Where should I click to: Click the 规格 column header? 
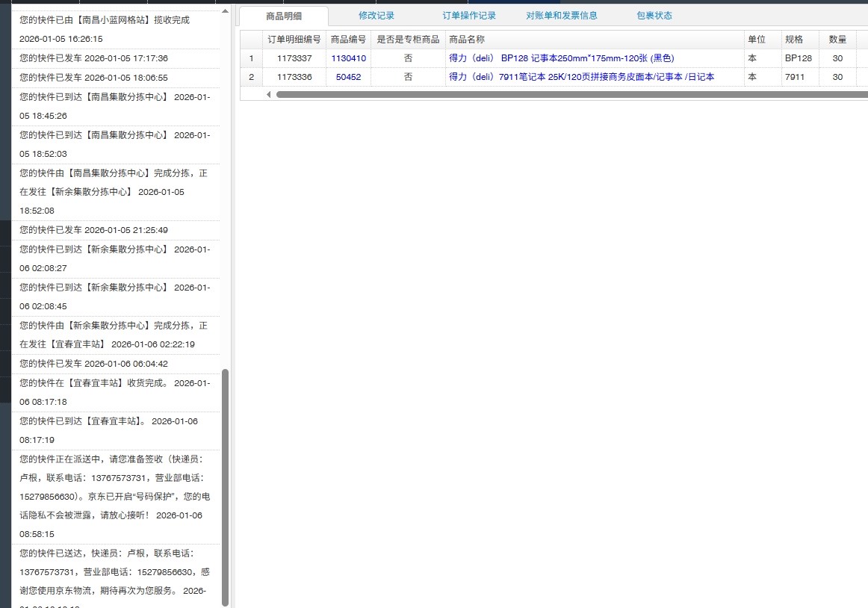(793, 40)
